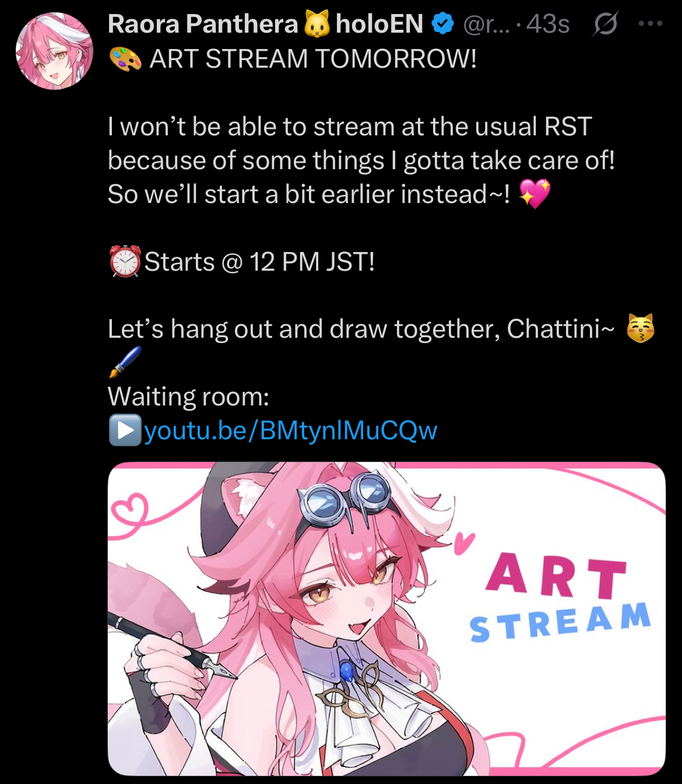Click the paintbrush emoji
682x784 pixels.
click(125, 362)
